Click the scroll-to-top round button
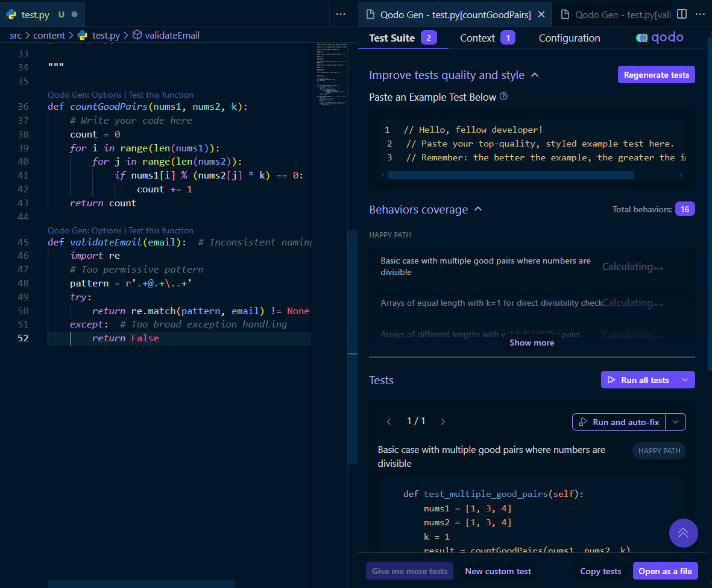 pyautogui.click(x=683, y=533)
